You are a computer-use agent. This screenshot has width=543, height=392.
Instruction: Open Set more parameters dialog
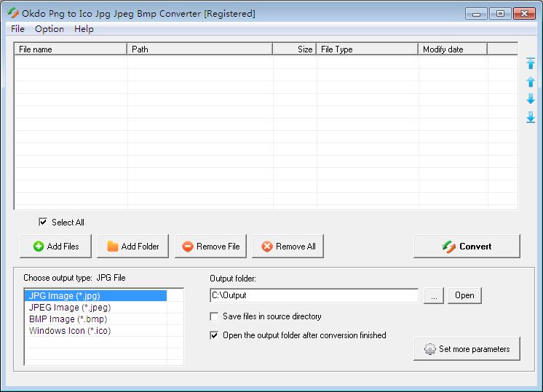click(467, 349)
